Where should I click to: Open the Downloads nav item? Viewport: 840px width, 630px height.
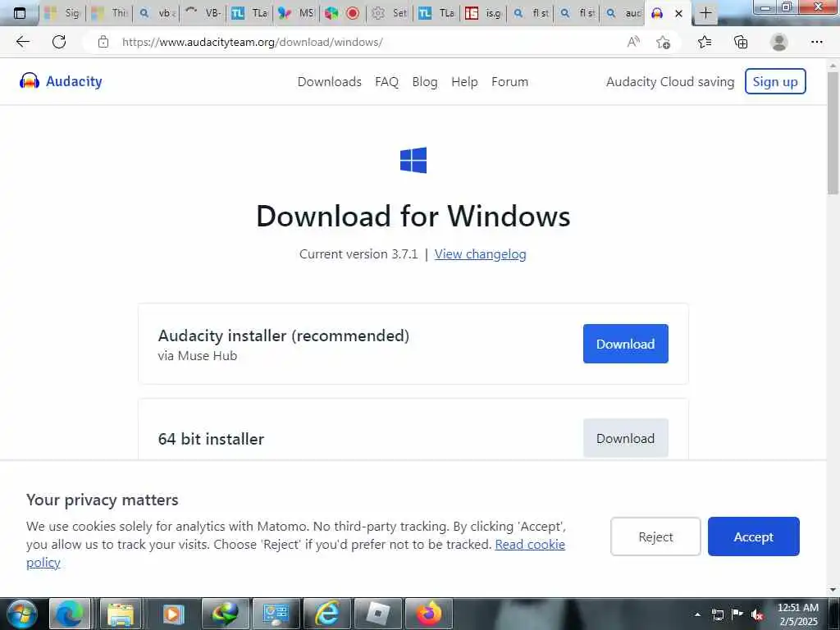[x=330, y=82]
